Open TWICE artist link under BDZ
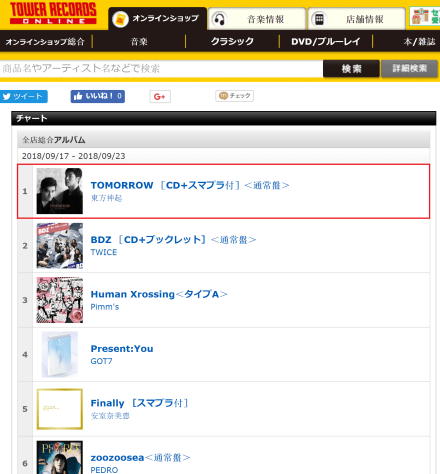Image resolution: width=440 pixels, height=474 pixels. [x=104, y=252]
